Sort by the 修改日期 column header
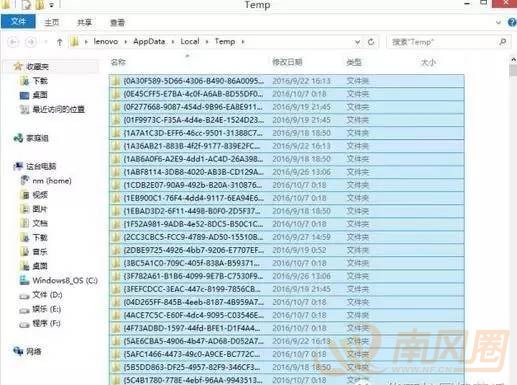The image size is (517, 385). (x=287, y=62)
